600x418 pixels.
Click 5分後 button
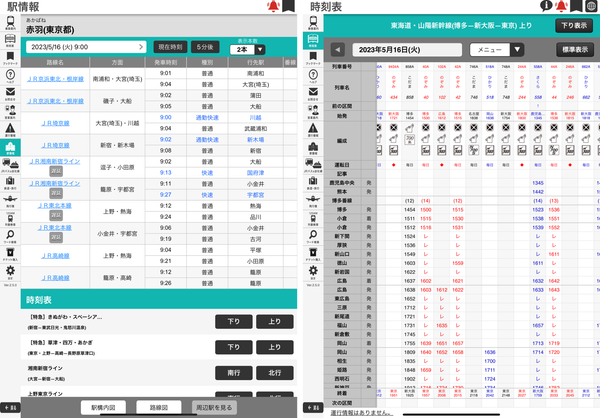click(205, 47)
